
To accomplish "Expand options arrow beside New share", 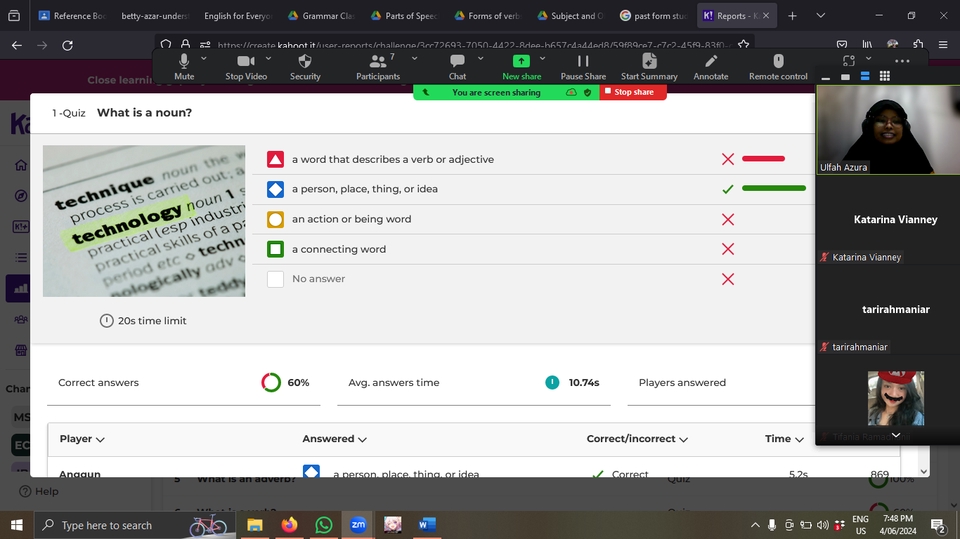I will click(x=542, y=59).
